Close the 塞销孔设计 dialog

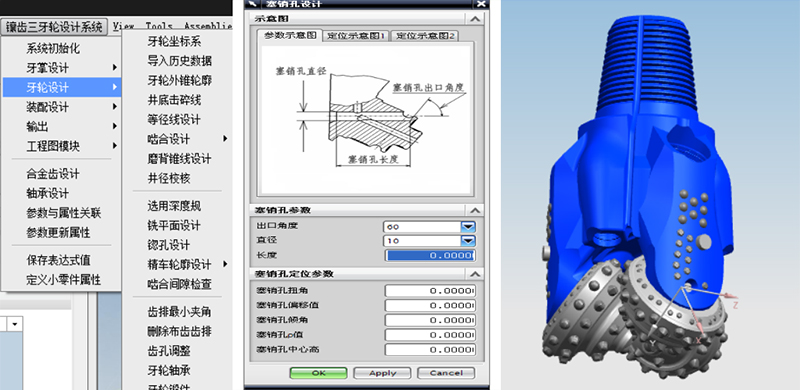click(481, 4)
